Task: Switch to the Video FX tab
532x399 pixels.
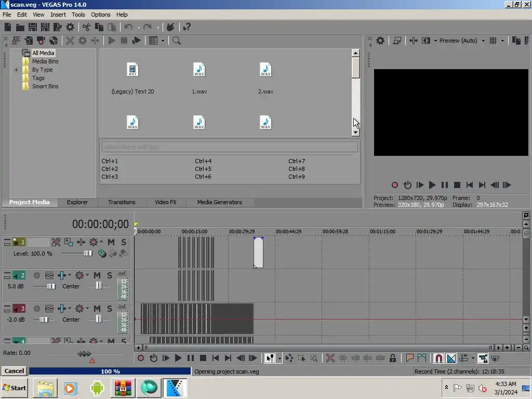Action: click(x=166, y=202)
